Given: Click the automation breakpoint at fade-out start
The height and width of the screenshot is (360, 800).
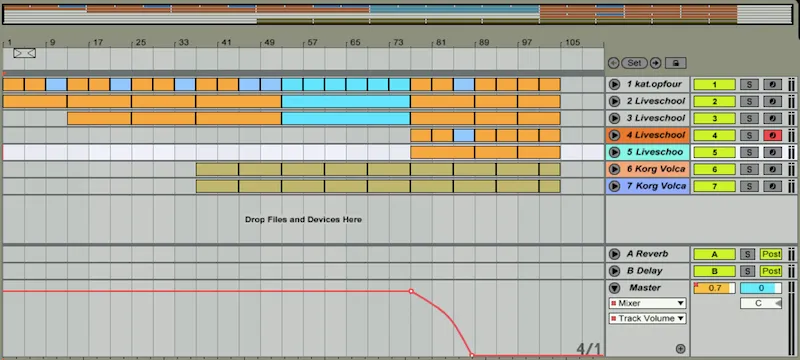Looking at the screenshot, I should [411, 291].
